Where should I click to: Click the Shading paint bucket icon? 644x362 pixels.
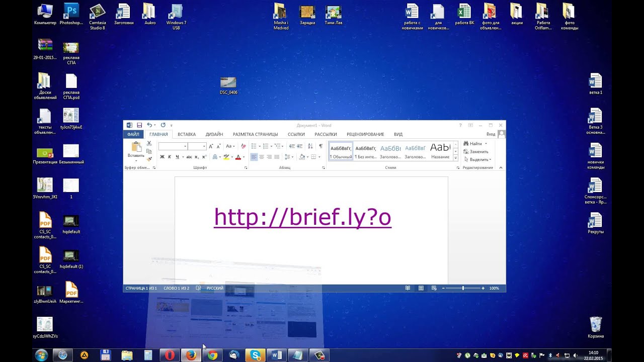(302, 157)
